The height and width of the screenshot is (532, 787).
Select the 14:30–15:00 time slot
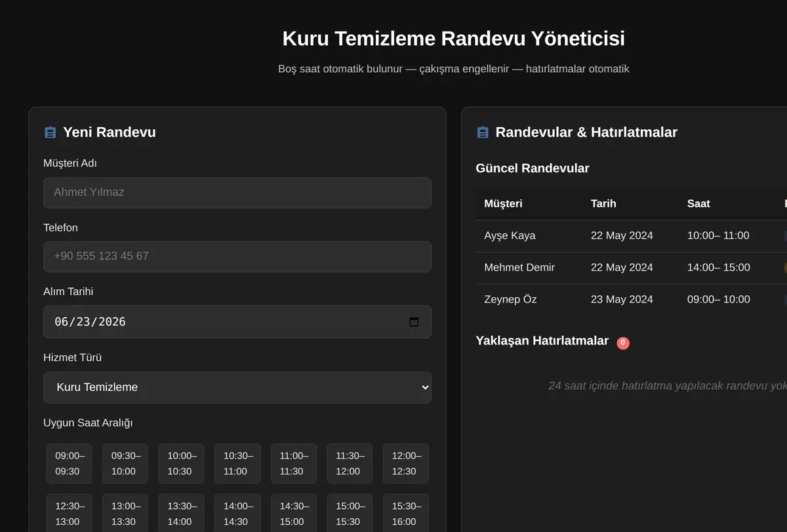coord(294,514)
